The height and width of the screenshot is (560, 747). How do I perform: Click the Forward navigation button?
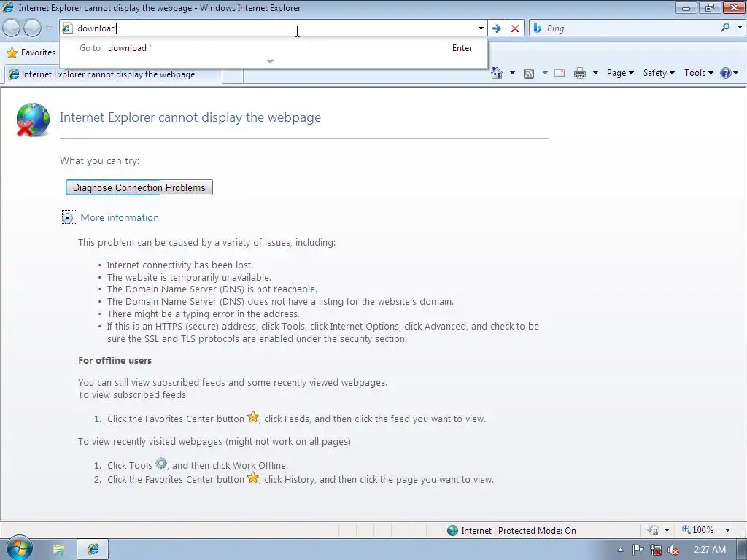[x=32, y=28]
